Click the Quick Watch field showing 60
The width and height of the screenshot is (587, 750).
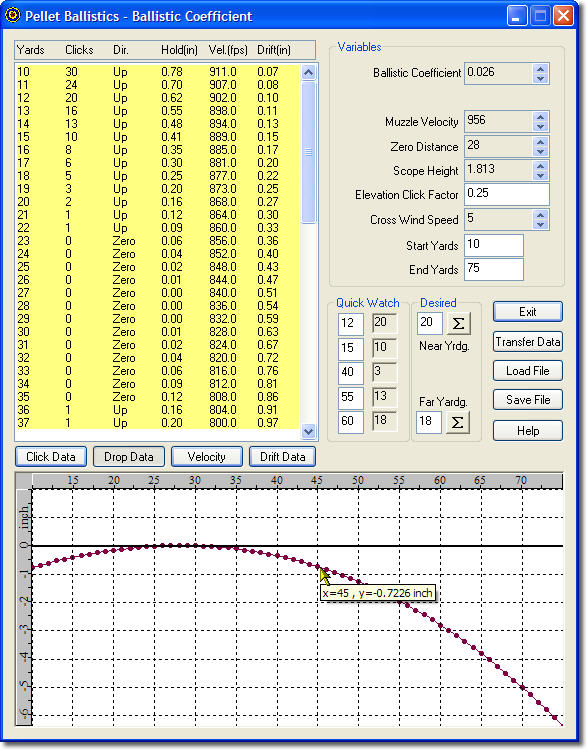[351, 422]
